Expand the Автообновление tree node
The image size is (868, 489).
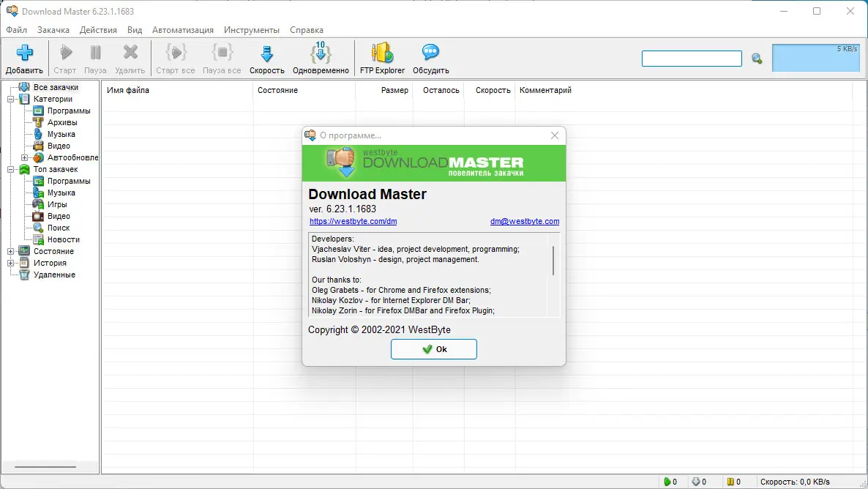[24, 158]
